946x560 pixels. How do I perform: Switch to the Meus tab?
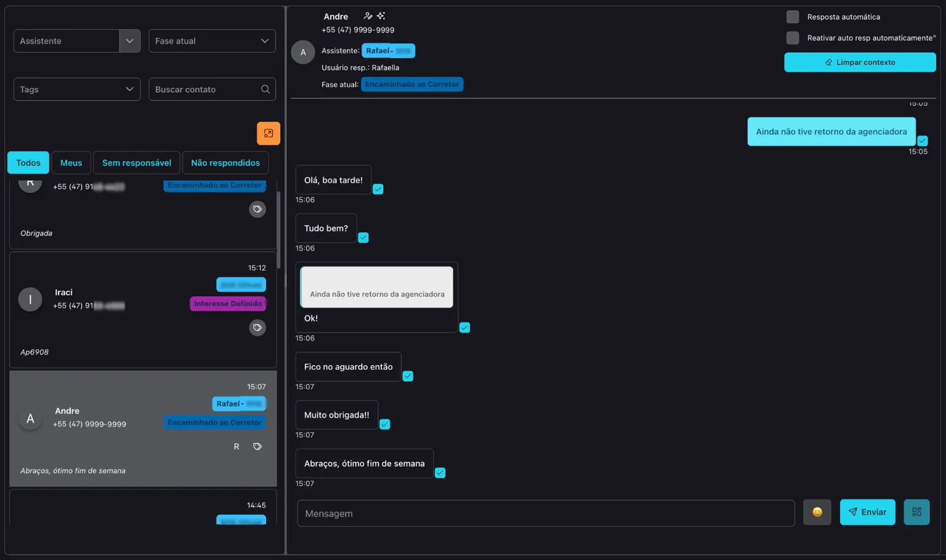[x=71, y=162]
